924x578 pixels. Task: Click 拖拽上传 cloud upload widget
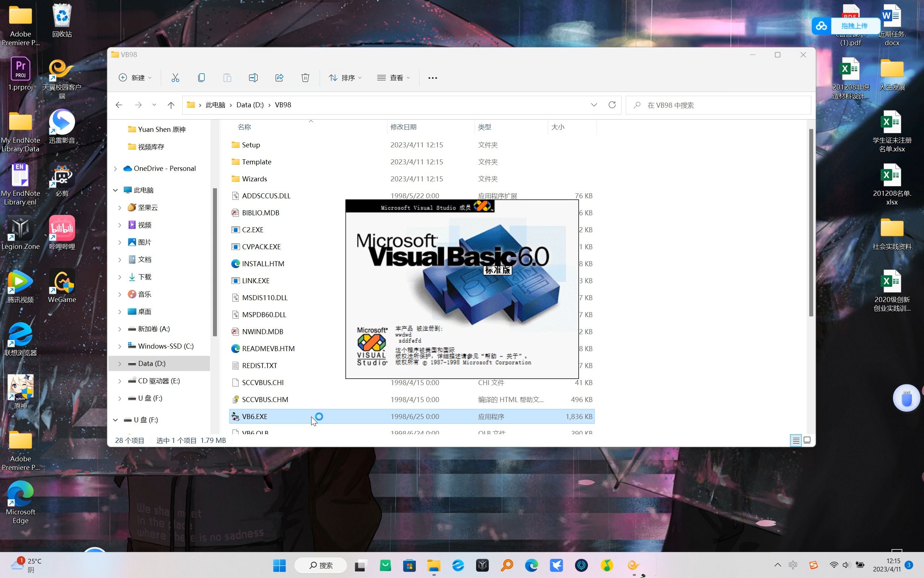(846, 26)
